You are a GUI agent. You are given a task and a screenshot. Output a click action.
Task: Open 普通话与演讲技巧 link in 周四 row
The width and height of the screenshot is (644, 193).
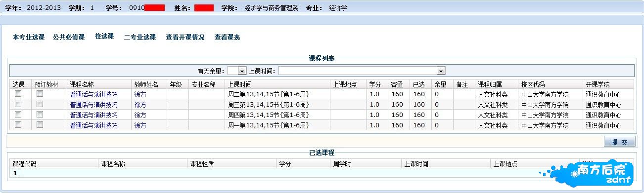(94, 115)
